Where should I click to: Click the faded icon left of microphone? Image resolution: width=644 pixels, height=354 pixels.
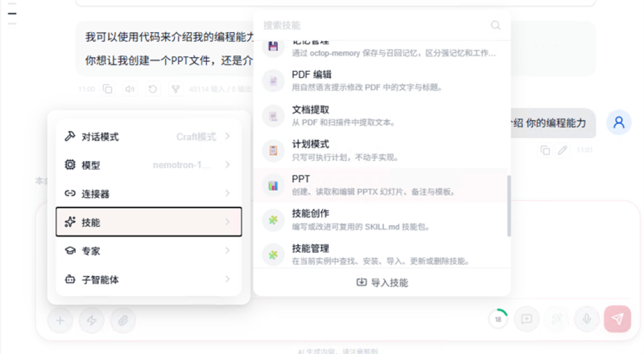(557, 319)
